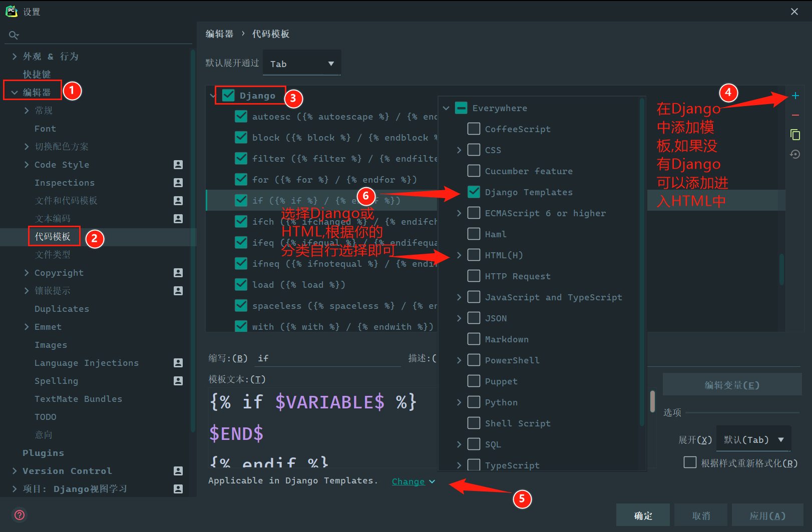This screenshot has height=532, width=812.
Task: Click the 缩写 abbreviation input field
Action: point(327,358)
